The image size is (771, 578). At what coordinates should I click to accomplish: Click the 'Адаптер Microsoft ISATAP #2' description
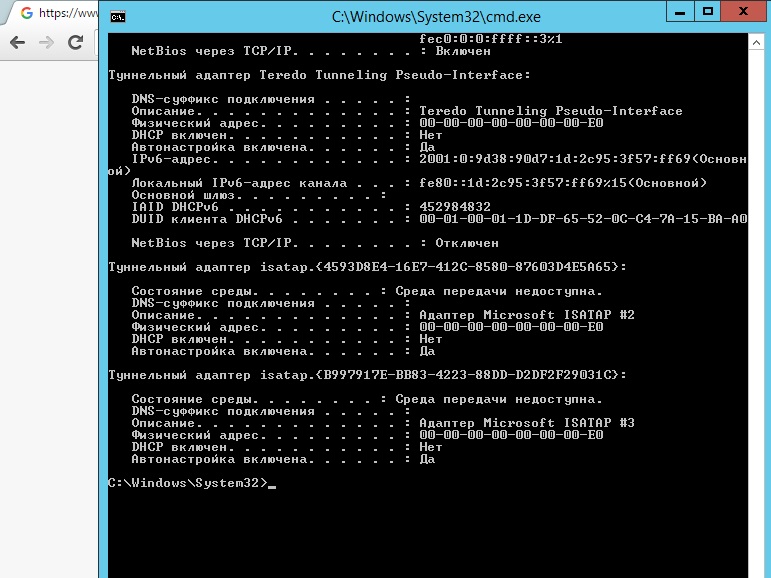527,315
